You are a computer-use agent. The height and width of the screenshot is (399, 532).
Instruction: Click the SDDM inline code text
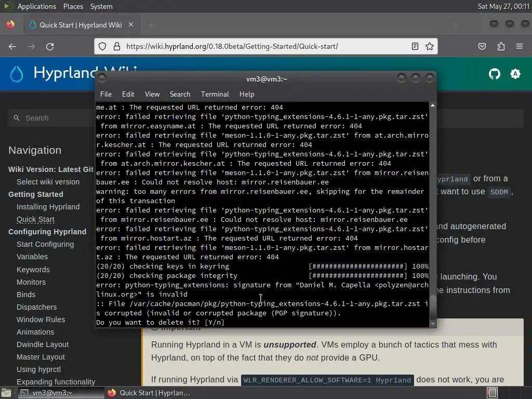[499, 192]
